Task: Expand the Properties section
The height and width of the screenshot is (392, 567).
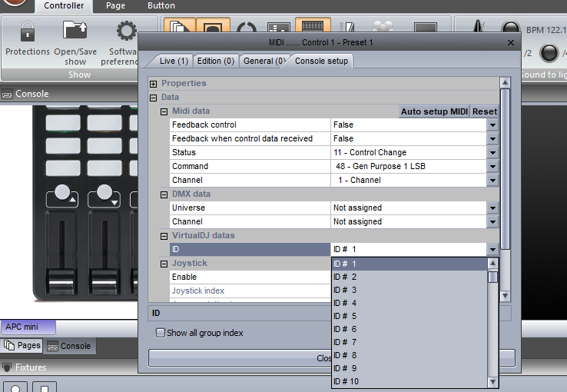Action: [154, 83]
